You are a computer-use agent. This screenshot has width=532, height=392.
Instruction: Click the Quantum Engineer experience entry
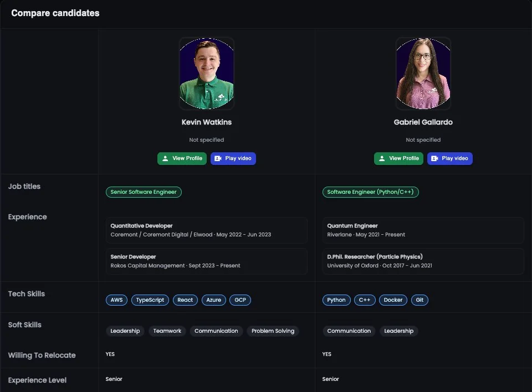[x=423, y=230]
